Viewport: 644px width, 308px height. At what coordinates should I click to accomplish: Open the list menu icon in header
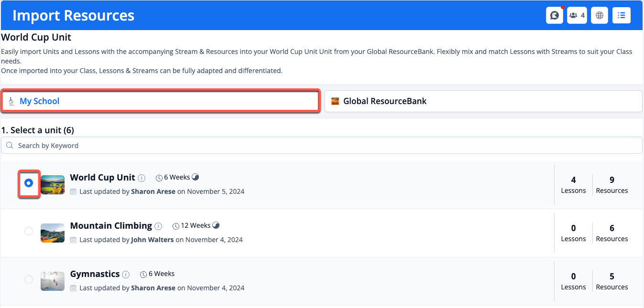point(622,15)
